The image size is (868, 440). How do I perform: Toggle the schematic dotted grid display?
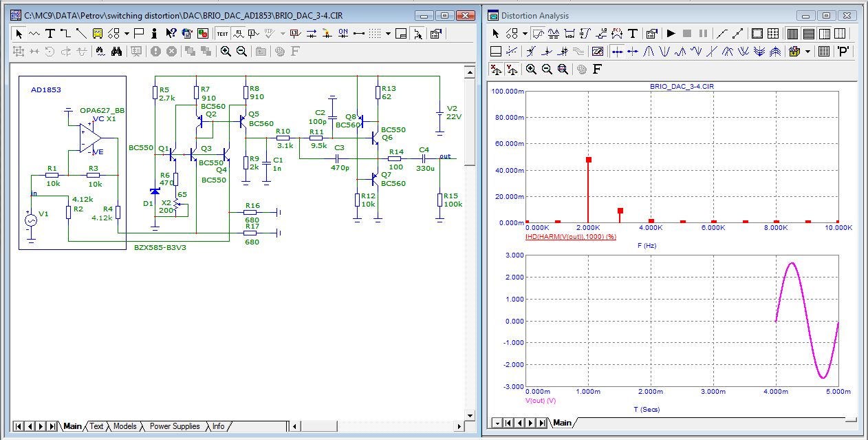(375, 33)
